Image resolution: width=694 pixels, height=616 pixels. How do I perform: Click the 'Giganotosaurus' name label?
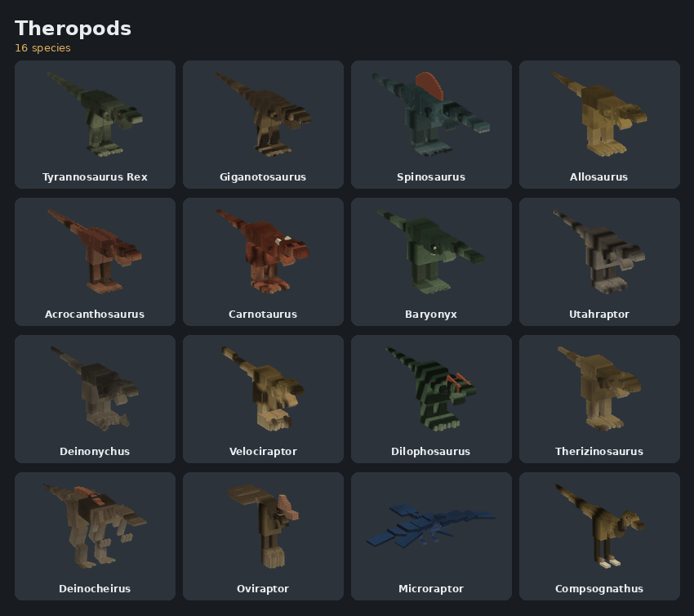263,177
